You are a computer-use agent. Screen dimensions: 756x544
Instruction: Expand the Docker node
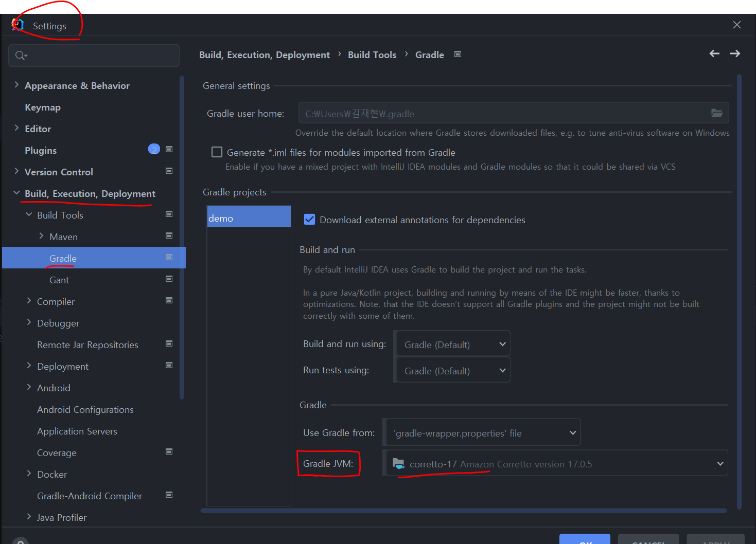pos(29,474)
